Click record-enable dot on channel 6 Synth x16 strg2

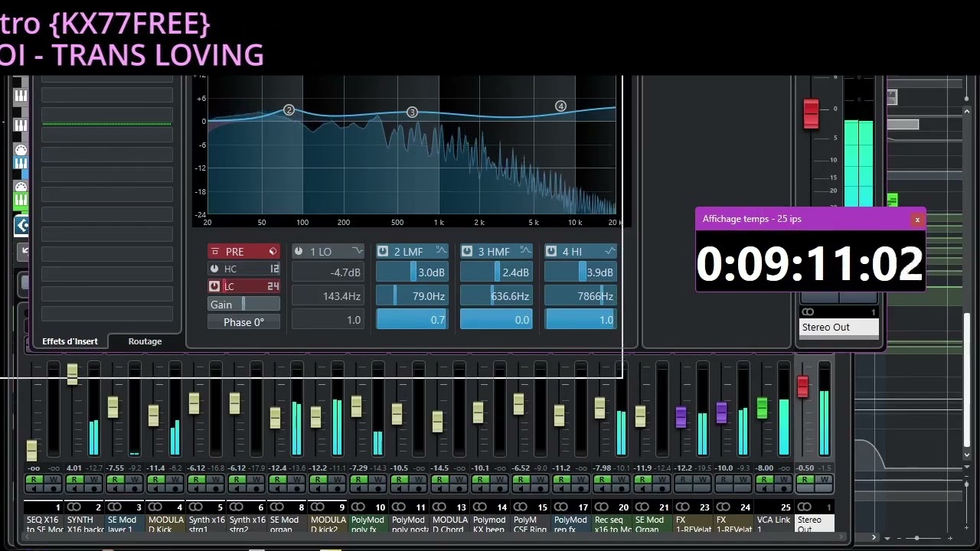click(256, 489)
